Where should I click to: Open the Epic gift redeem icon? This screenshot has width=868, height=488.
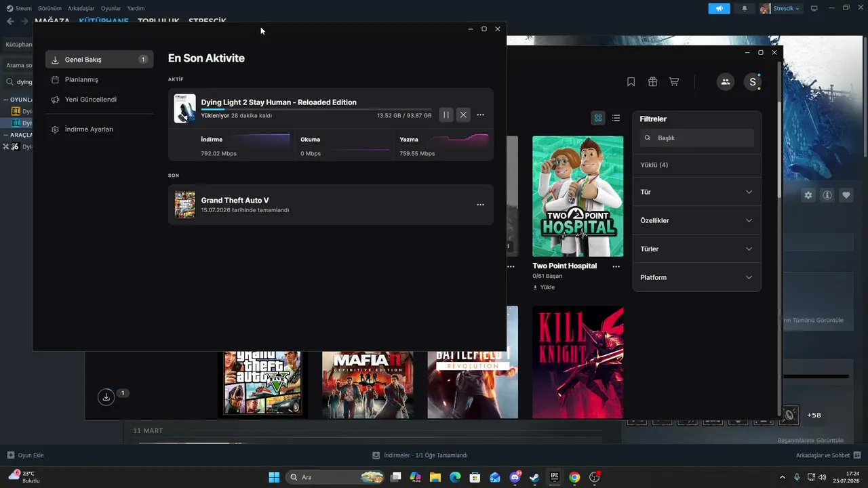point(652,82)
